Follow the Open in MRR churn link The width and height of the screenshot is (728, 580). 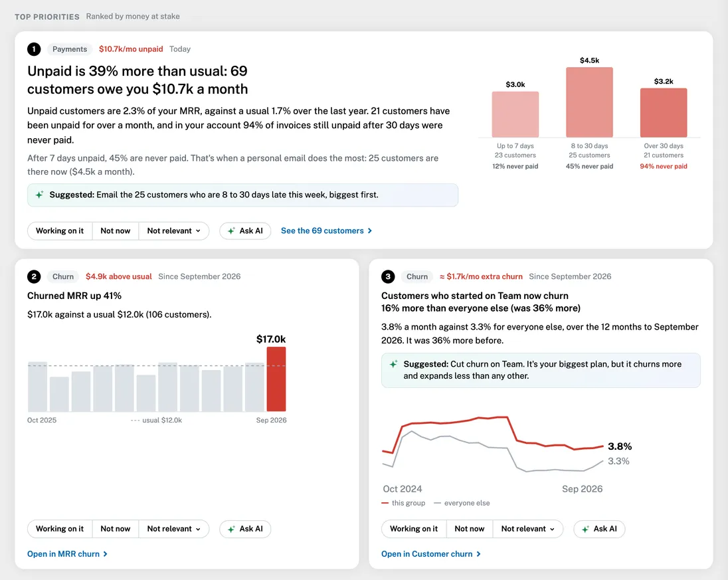point(67,554)
